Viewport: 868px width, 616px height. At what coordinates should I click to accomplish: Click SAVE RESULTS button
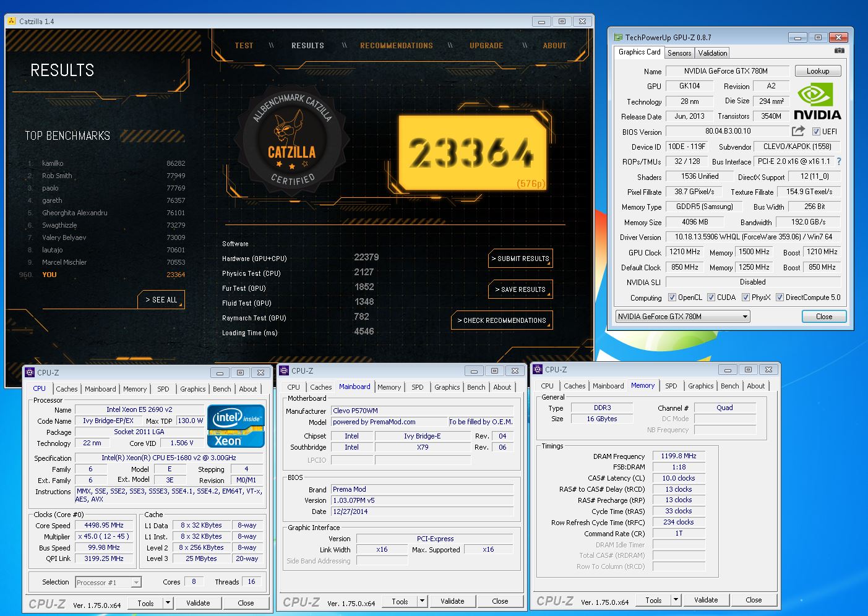pos(520,289)
